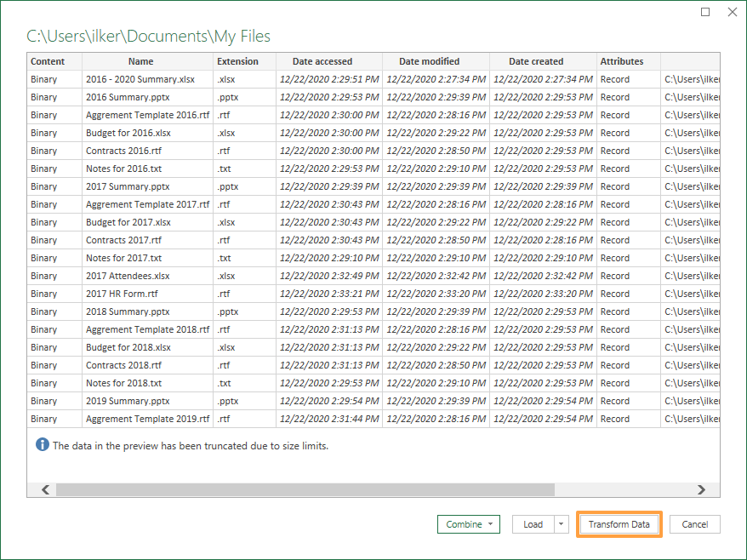
Task: Open the Load options dropdown arrow
Action: tap(559, 524)
